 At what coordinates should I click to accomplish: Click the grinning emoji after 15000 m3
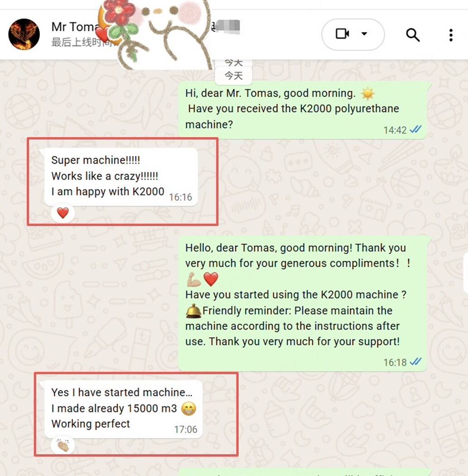pyautogui.click(x=188, y=408)
